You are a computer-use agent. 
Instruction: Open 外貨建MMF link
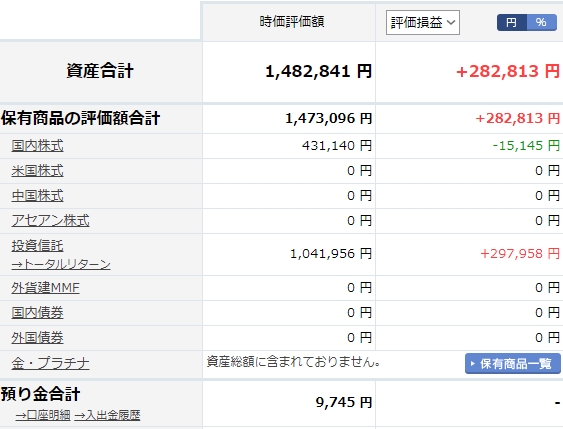(45, 288)
